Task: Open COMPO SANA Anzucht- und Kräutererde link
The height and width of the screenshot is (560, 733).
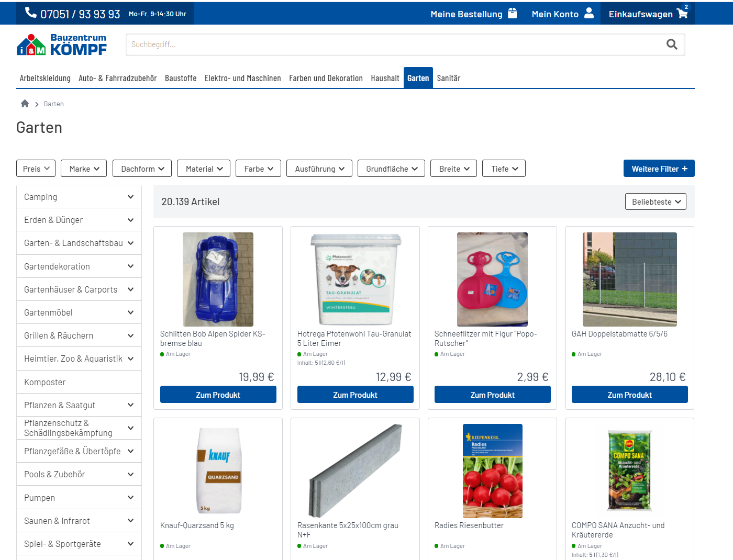Action: 618,530
